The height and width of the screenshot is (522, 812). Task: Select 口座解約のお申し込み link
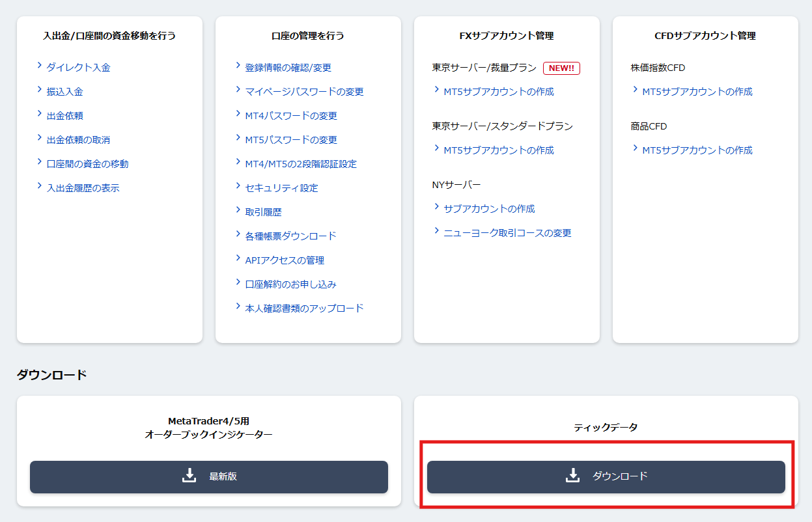pyautogui.click(x=291, y=284)
